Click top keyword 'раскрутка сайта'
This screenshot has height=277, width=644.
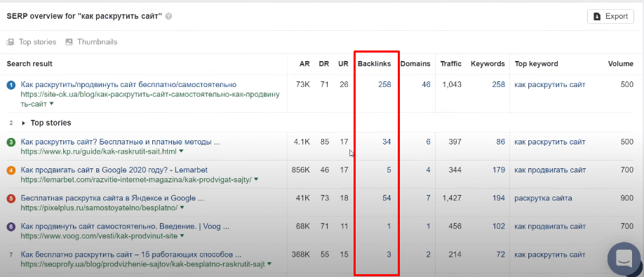coord(543,198)
